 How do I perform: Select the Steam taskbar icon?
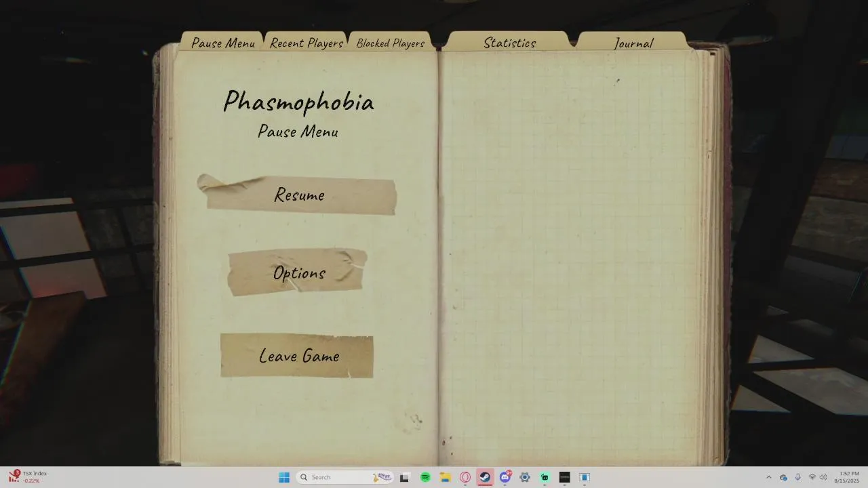point(485,477)
